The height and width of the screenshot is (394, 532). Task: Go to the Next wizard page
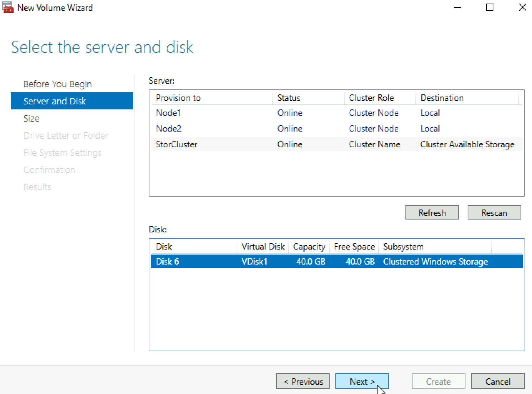click(x=362, y=381)
